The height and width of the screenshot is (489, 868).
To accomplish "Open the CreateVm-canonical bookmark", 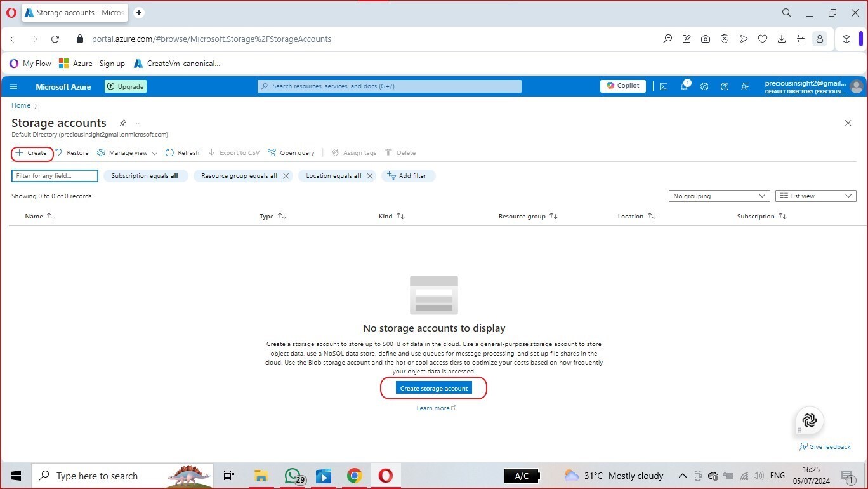I will click(177, 64).
